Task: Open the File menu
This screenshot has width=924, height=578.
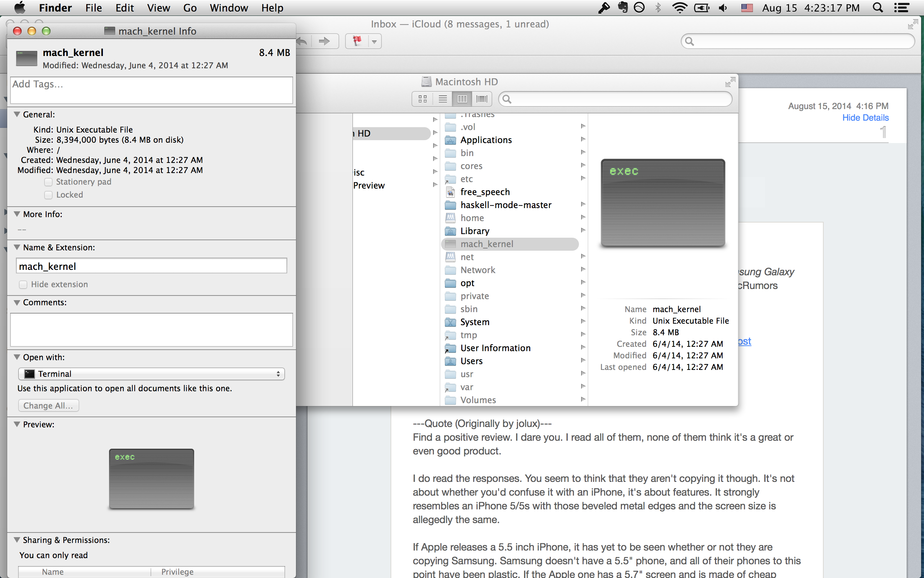Action: tap(93, 8)
